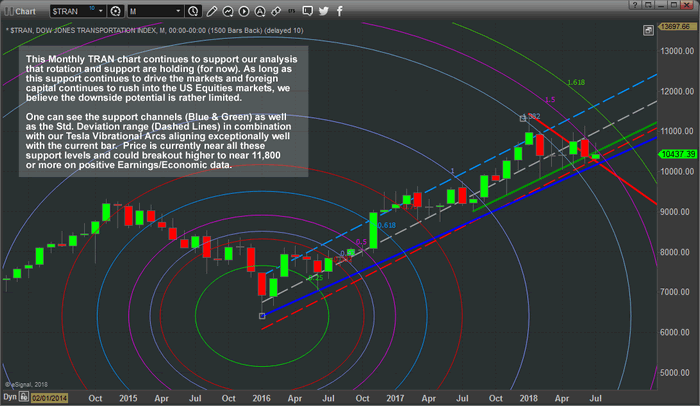700x406 pixels.
Task: Select the anchor square at January 2018 high
Action: pos(523,118)
